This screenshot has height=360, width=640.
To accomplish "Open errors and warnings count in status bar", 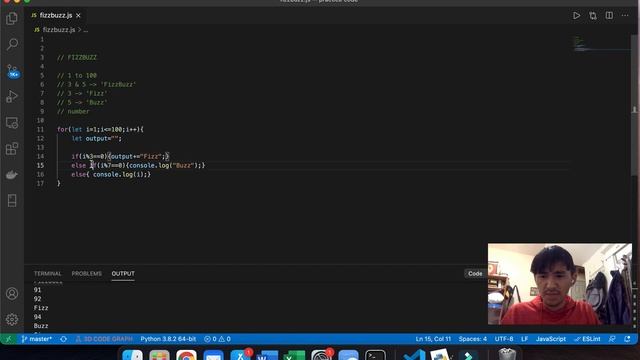I will coord(217,339).
